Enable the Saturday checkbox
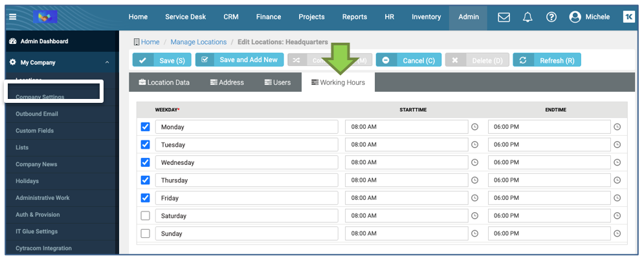 [146, 216]
